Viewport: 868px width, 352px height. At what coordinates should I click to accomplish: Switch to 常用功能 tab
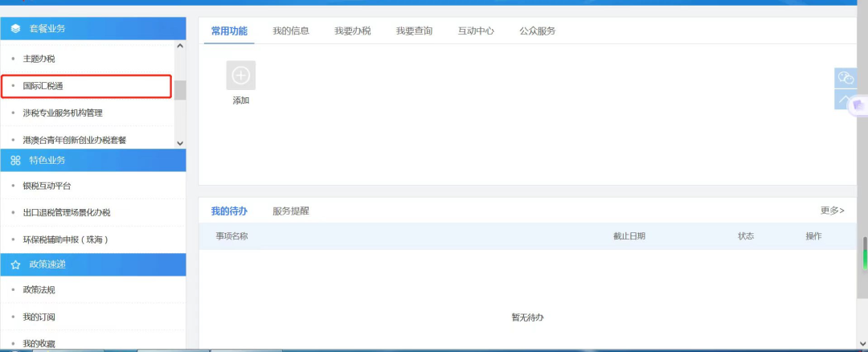[x=229, y=31]
